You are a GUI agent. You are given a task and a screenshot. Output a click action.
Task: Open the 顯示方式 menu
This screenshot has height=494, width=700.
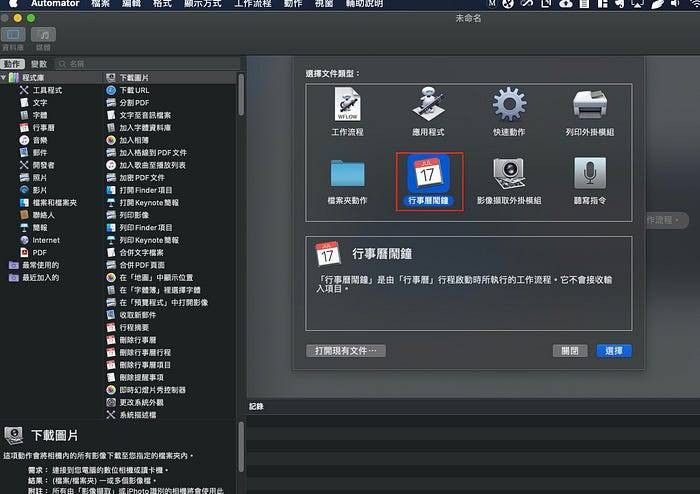click(203, 4)
